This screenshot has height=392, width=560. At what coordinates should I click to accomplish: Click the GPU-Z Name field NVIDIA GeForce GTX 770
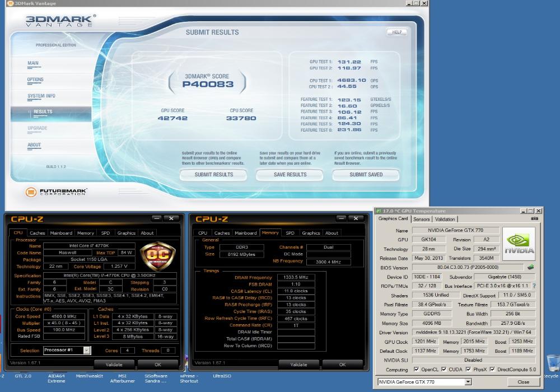pos(456,230)
